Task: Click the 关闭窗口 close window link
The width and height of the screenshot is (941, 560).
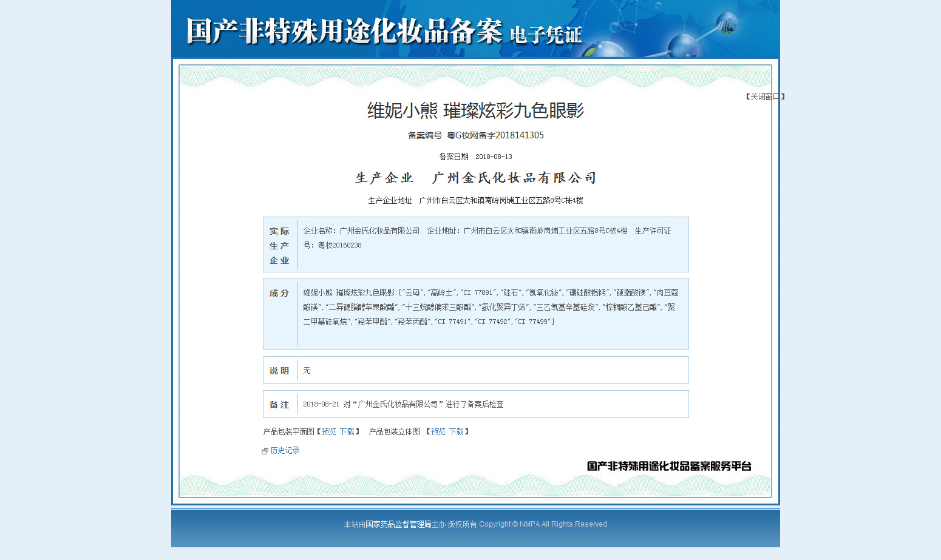Action: (765, 96)
